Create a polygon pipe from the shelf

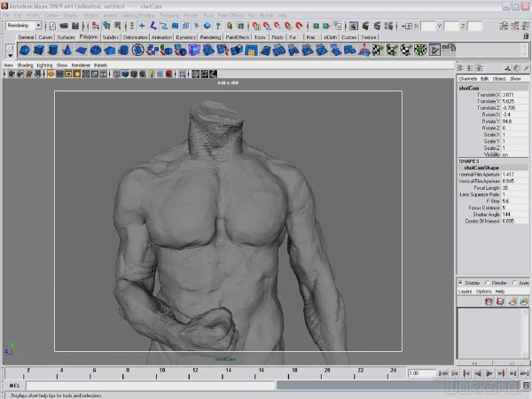(124, 51)
